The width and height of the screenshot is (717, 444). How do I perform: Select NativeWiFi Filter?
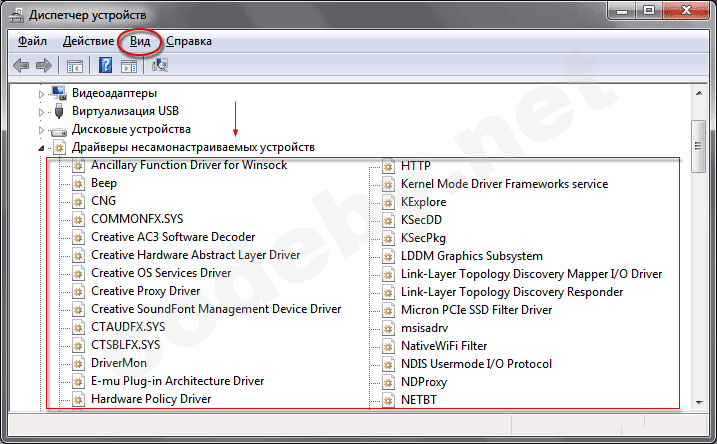tap(444, 346)
